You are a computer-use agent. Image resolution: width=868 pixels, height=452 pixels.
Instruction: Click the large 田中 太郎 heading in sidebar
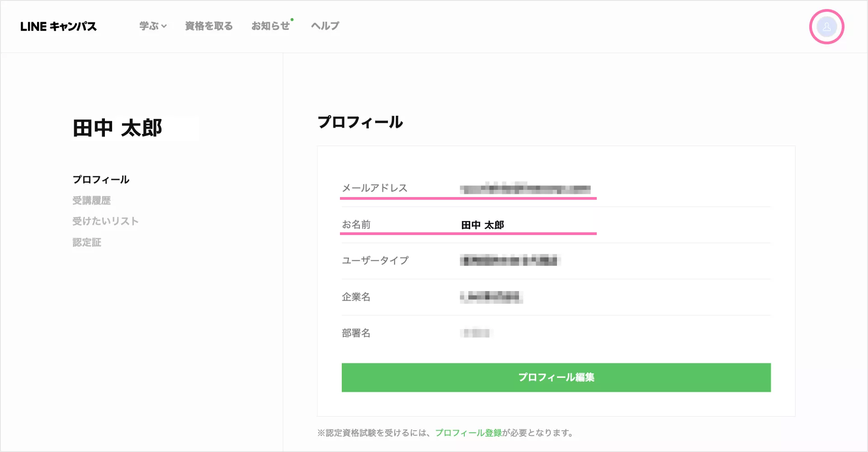pyautogui.click(x=118, y=128)
